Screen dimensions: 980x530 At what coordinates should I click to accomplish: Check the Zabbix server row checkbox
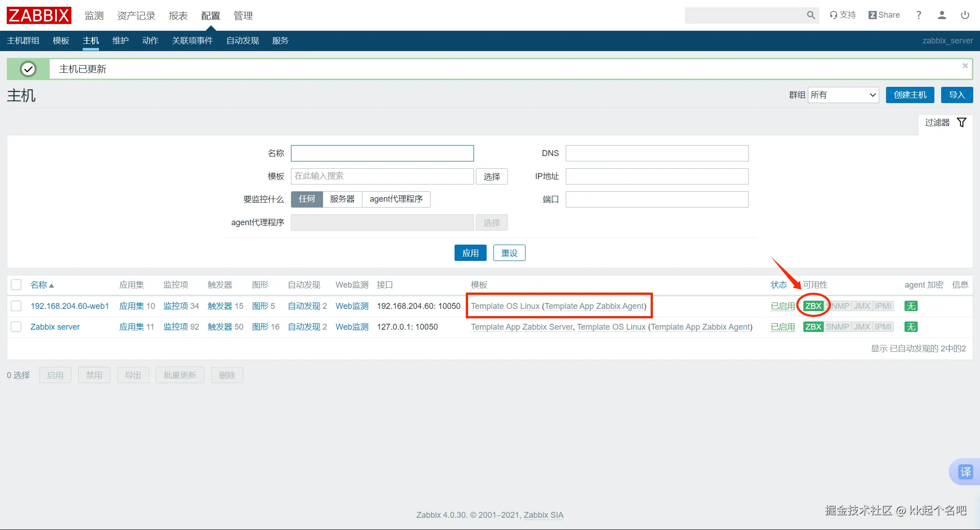(16, 327)
